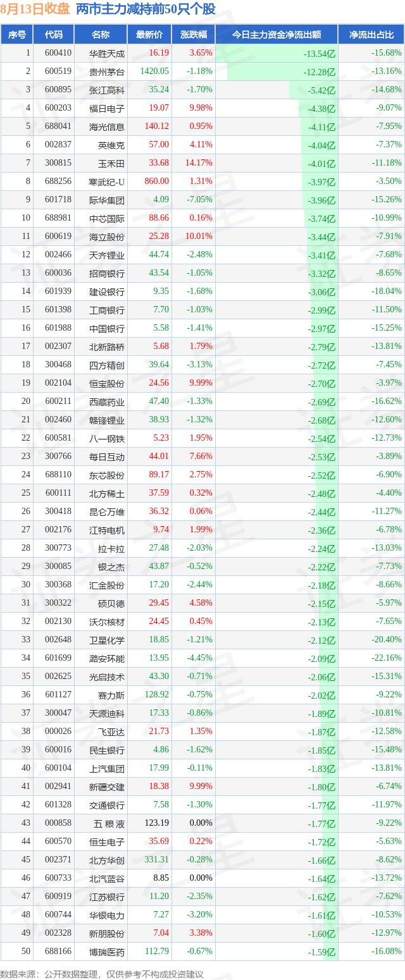Screen dimensions: 405x980
Task: Click stock code 600895
Action: tap(58, 90)
